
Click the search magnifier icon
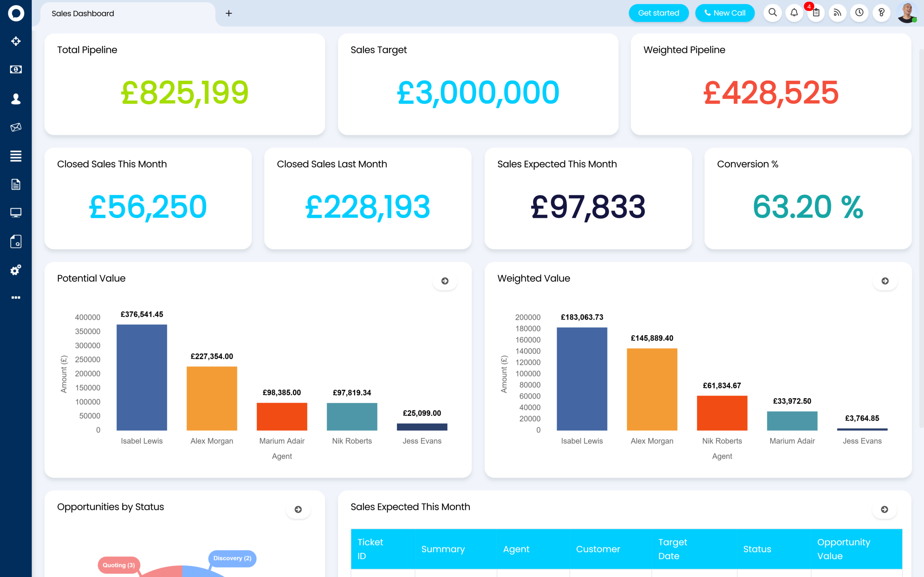pyautogui.click(x=772, y=13)
